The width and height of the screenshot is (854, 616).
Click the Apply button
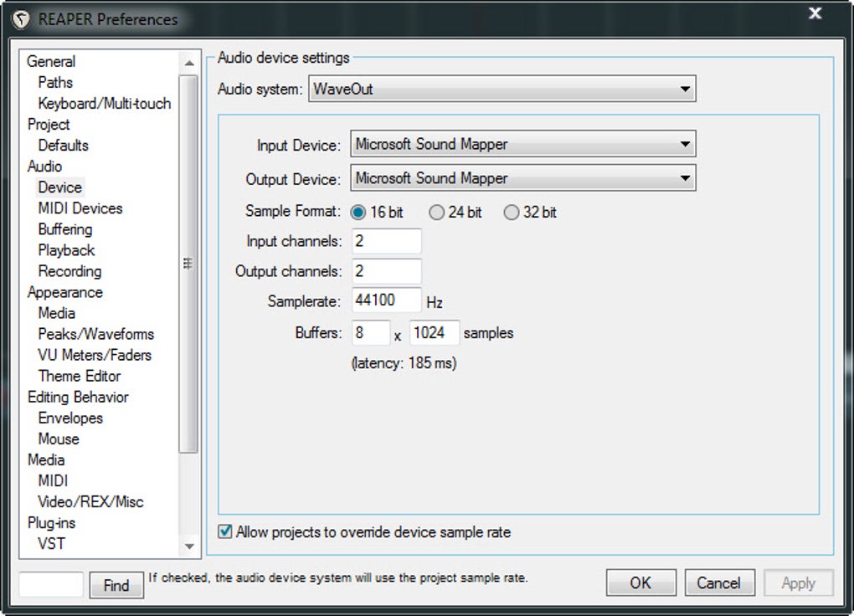tap(799, 583)
